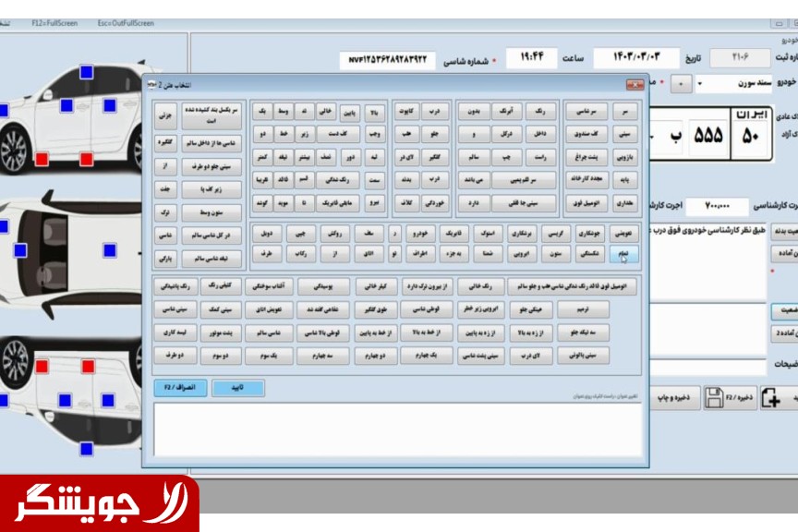Click the floppy disk save icon
The width and height of the screenshot is (798, 532).
tap(714, 398)
